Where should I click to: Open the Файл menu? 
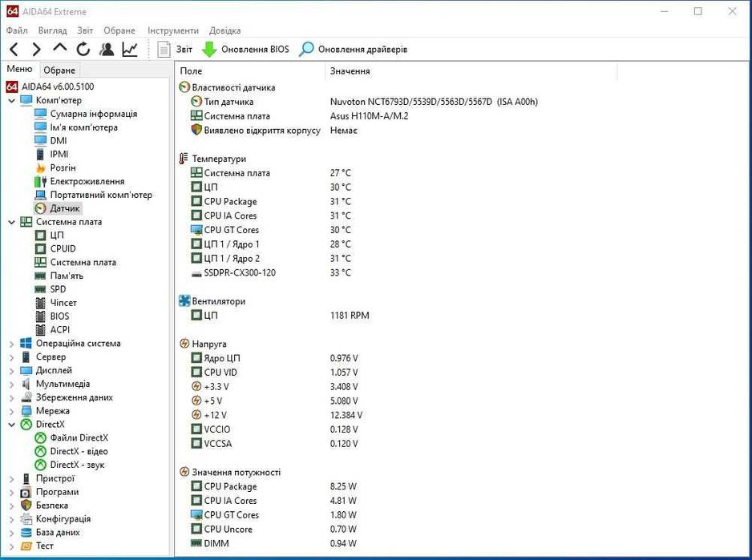pyautogui.click(x=17, y=30)
